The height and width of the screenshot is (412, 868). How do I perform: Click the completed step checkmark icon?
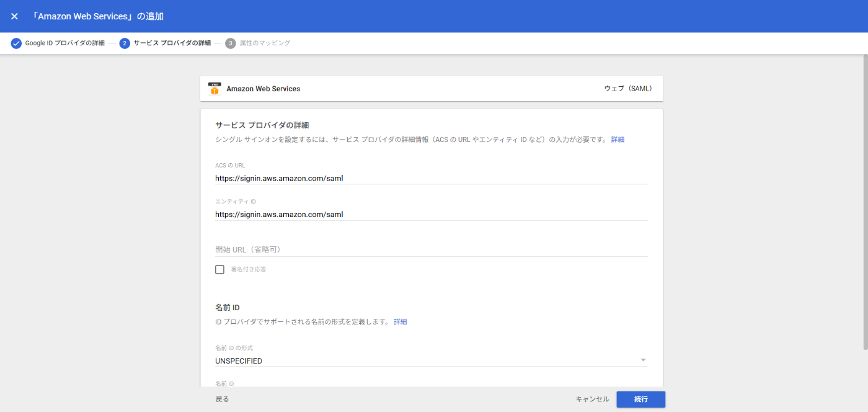coord(16,43)
